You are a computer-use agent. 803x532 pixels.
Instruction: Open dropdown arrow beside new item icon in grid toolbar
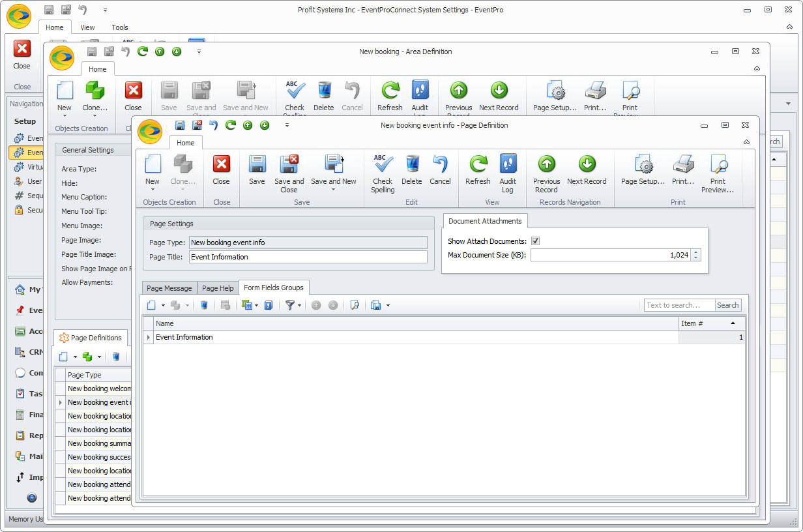(163, 305)
